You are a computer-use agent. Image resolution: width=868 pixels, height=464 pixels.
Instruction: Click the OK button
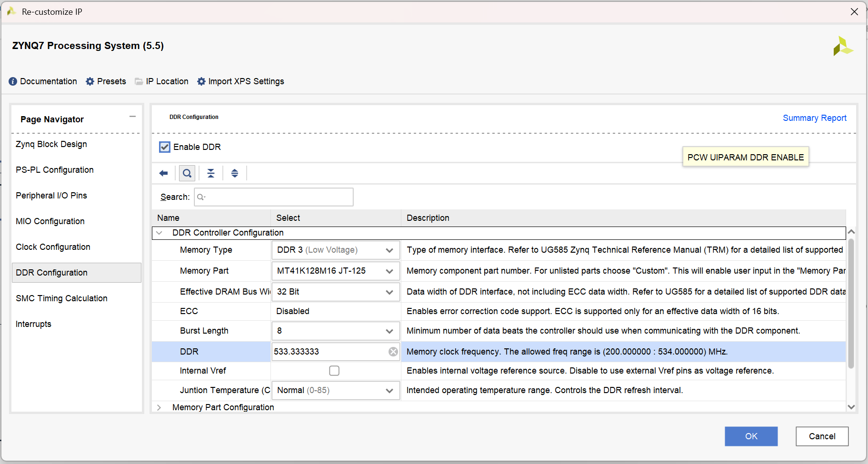pyautogui.click(x=751, y=436)
